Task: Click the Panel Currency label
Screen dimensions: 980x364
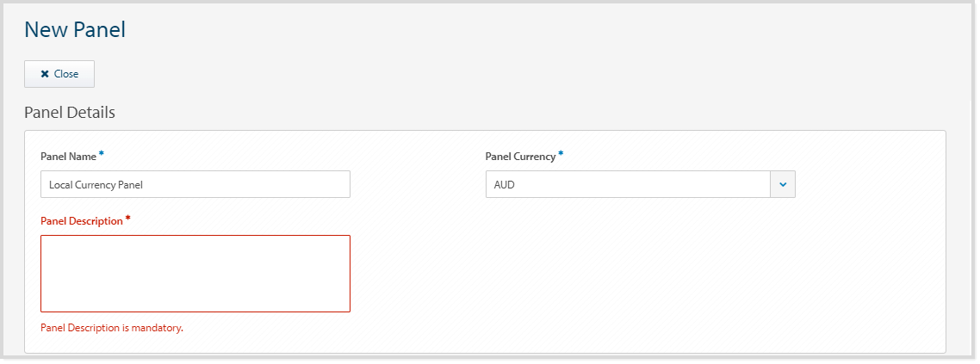Action: pos(520,157)
